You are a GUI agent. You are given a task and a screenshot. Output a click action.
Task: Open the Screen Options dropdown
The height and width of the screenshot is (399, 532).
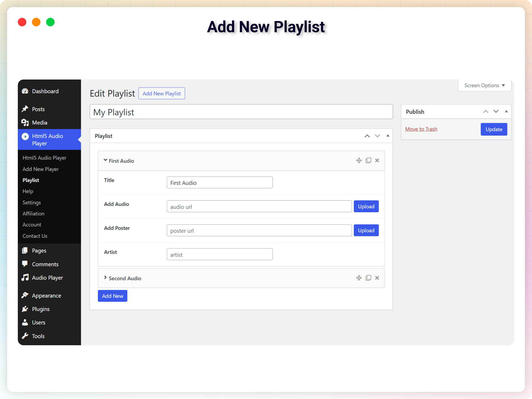pos(484,85)
